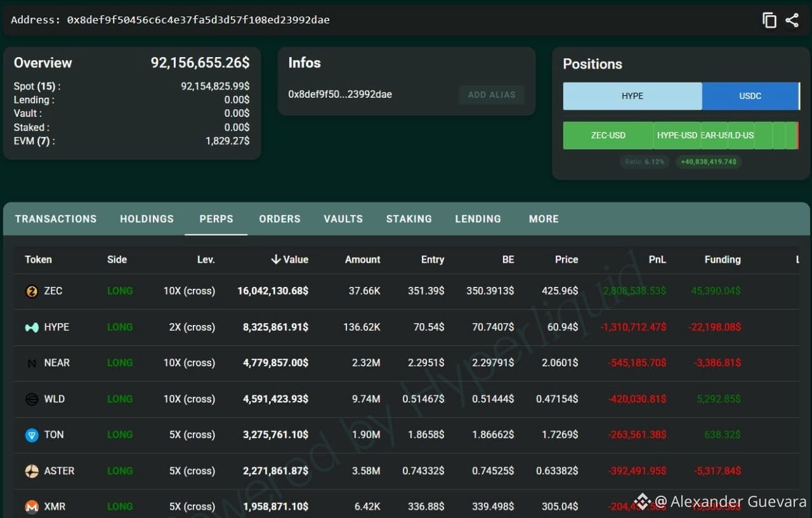This screenshot has height=518, width=812.
Task: Click the TON value 3,275,761.10$
Action: [x=275, y=435]
